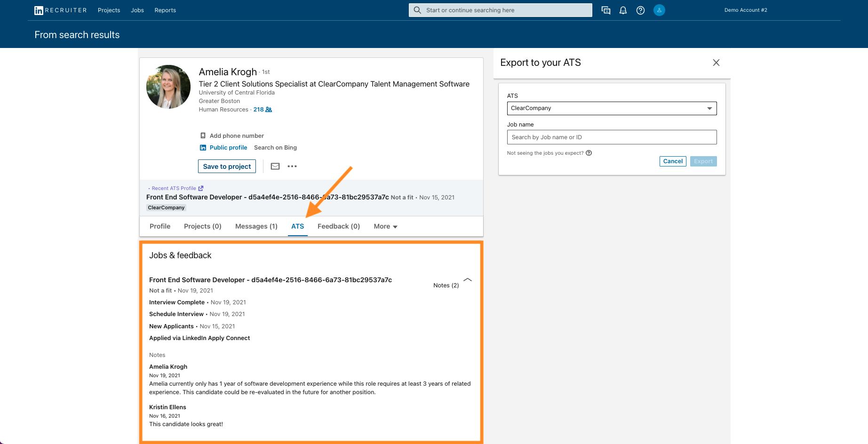Click the Export button
868x444 pixels.
(703, 161)
